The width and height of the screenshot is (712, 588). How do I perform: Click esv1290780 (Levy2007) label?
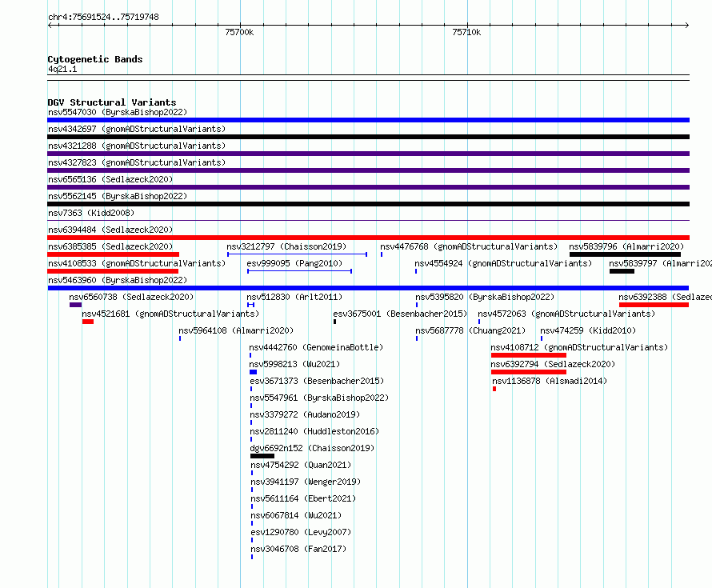click(x=301, y=532)
